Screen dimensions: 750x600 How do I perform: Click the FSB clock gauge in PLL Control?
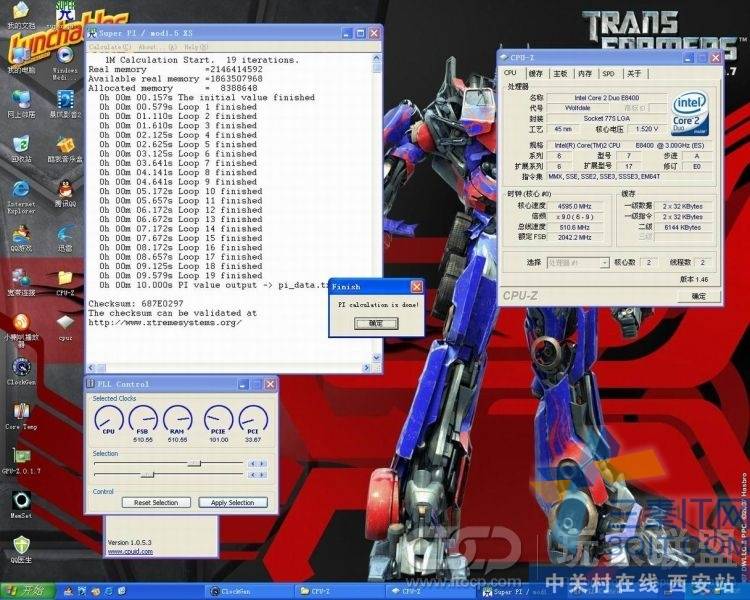(143, 420)
